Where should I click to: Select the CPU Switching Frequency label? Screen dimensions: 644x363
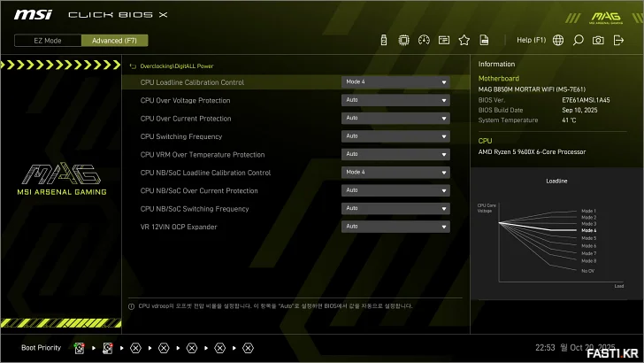(x=181, y=137)
